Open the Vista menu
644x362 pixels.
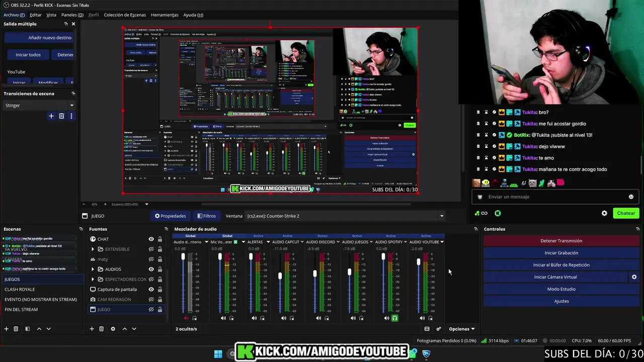51,15
